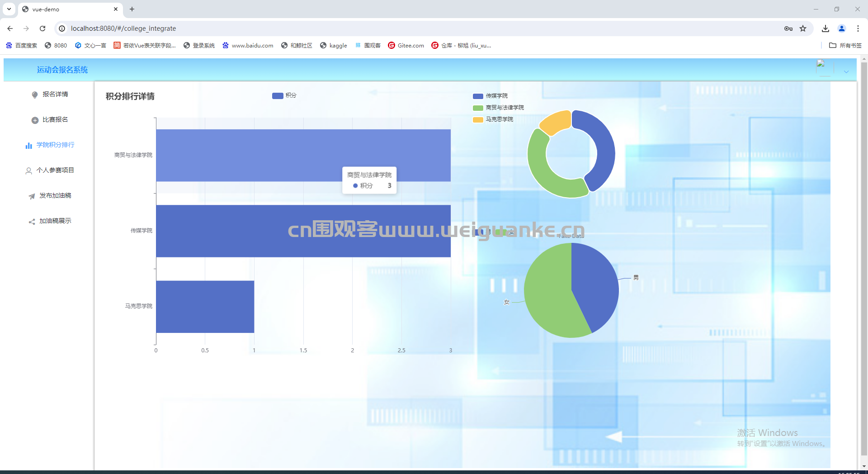Toggle the 积分 legend on bar chart
Screen dimensions: 868x474
pos(284,95)
